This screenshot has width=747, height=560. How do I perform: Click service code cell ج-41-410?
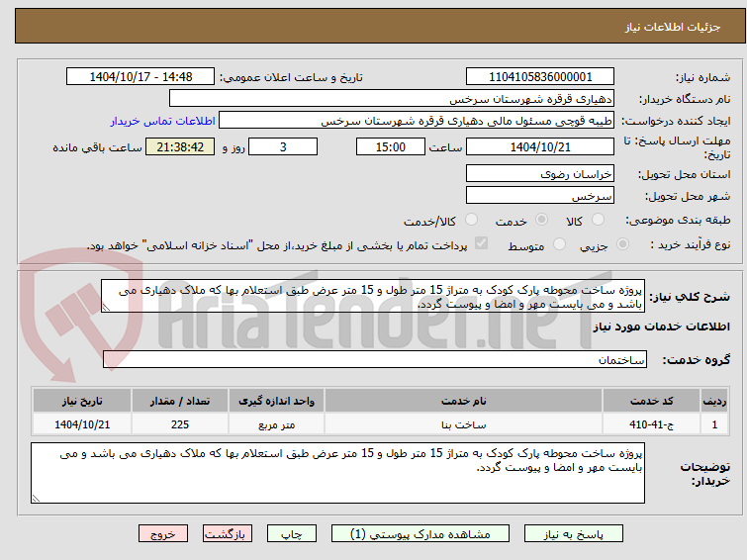tap(651, 424)
